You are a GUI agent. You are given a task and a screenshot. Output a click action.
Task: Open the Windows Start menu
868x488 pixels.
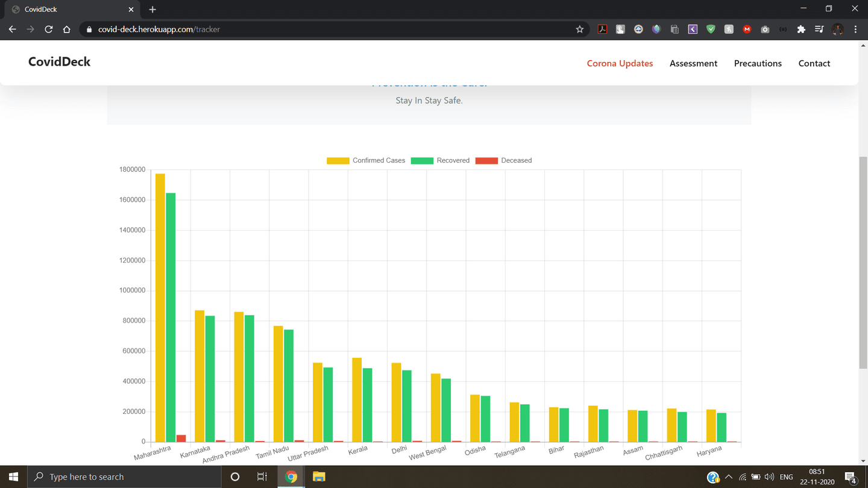click(x=13, y=477)
